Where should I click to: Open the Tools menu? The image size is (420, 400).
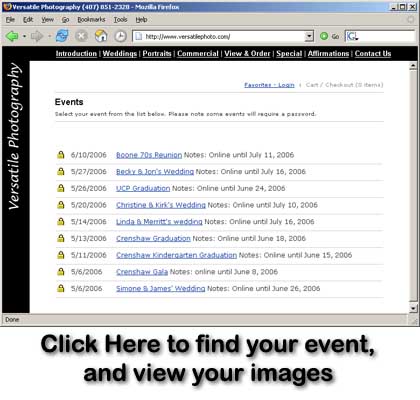coord(120,20)
